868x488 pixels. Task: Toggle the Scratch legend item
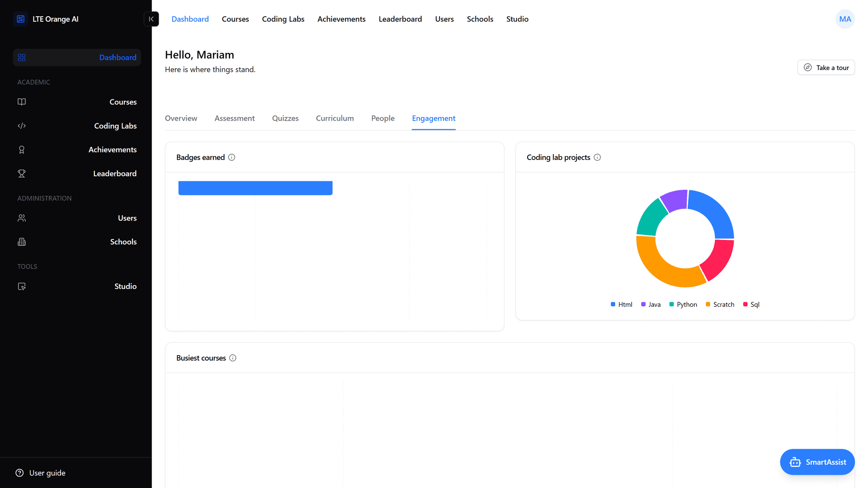[x=720, y=305]
